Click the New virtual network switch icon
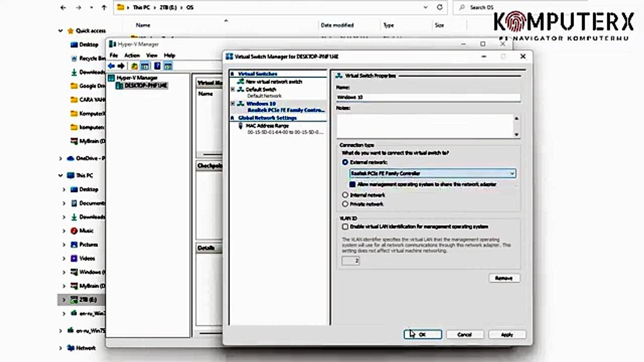The height and width of the screenshot is (362, 644). tap(241, 81)
